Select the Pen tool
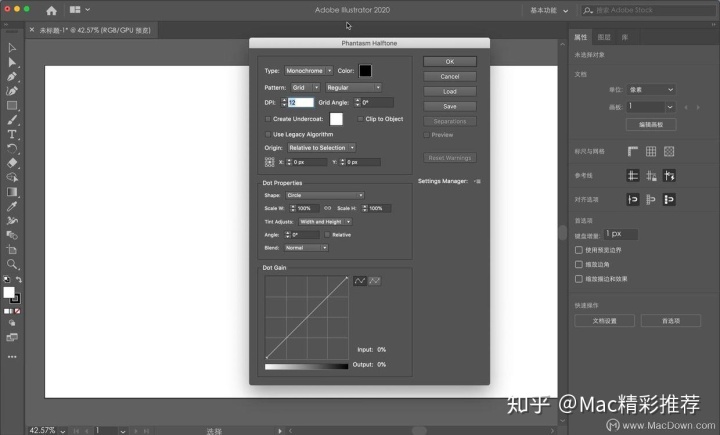The image size is (720, 435). point(12,77)
